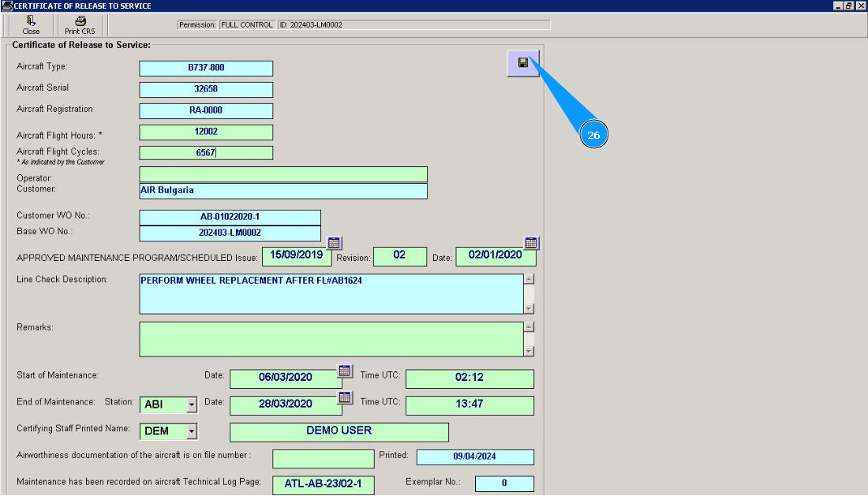Click the Aircraft Flight Cycles field
Screen dimensions: 868x496
[206, 153]
